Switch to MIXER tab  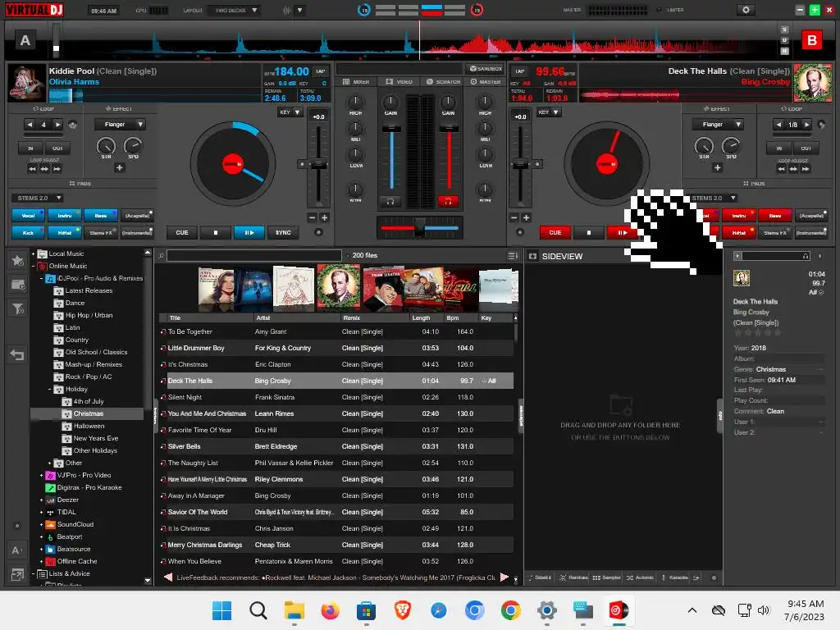click(356, 82)
